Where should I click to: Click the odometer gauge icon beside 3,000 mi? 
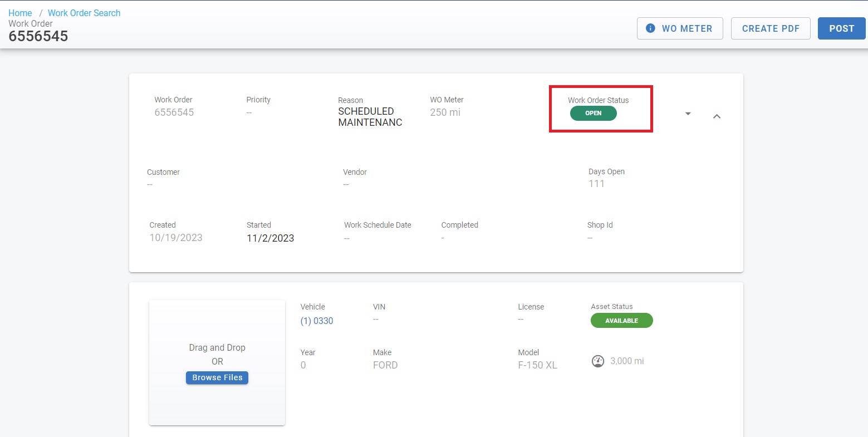(598, 361)
